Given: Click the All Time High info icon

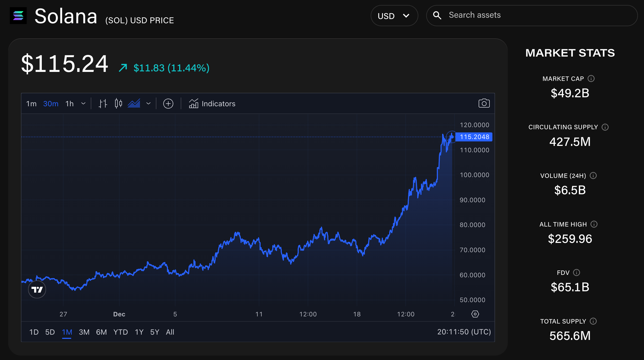Looking at the screenshot, I should pos(594,224).
